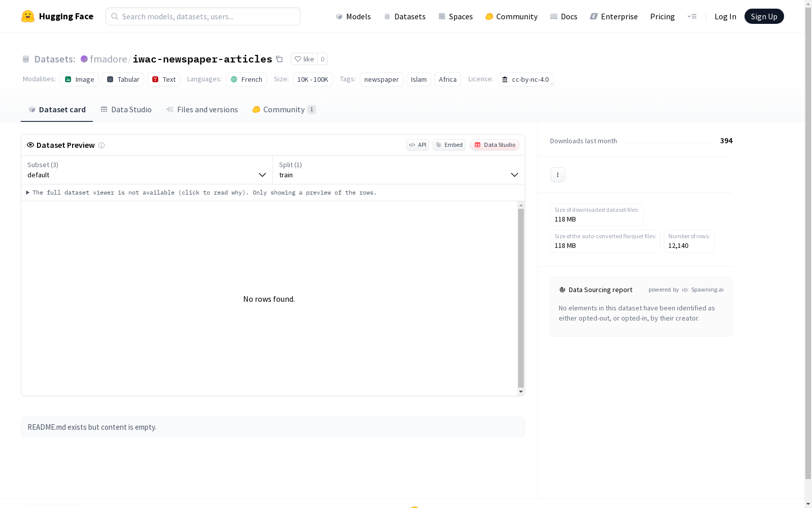Open the iwac-newspaper-articles dataset link

click(202, 59)
